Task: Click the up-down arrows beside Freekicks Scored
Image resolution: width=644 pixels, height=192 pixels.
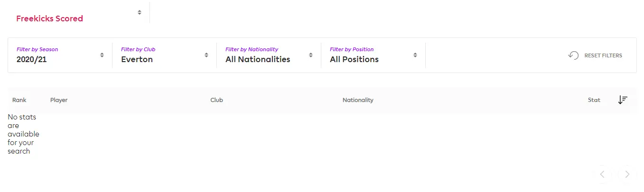Action: (140, 12)
